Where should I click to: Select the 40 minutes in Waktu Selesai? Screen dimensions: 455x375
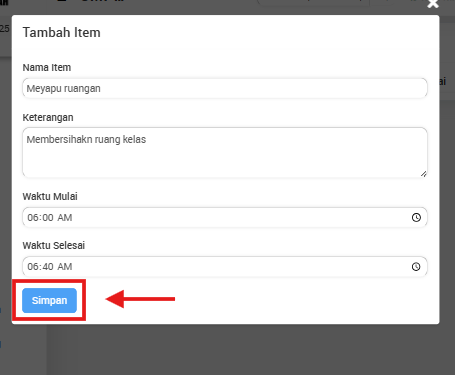tap(48, 267)
